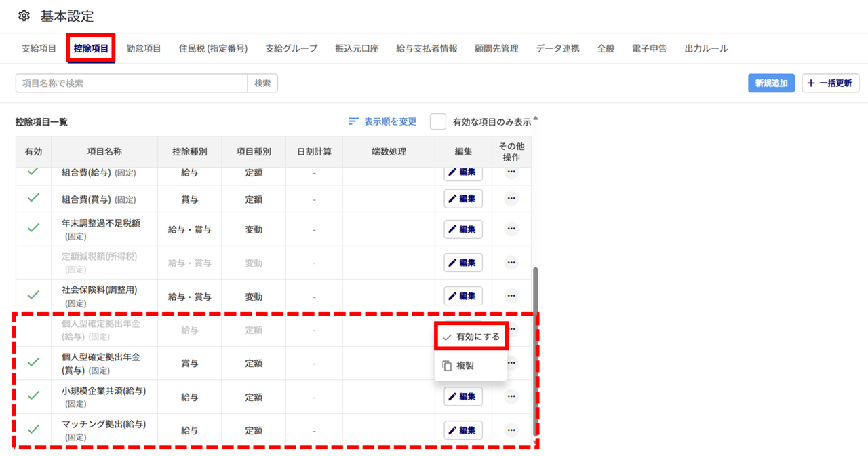Click the 項目名称で検索 search field
Viewport: 868px width, 456px height.
pyautogui.click(x=131, y=83)
